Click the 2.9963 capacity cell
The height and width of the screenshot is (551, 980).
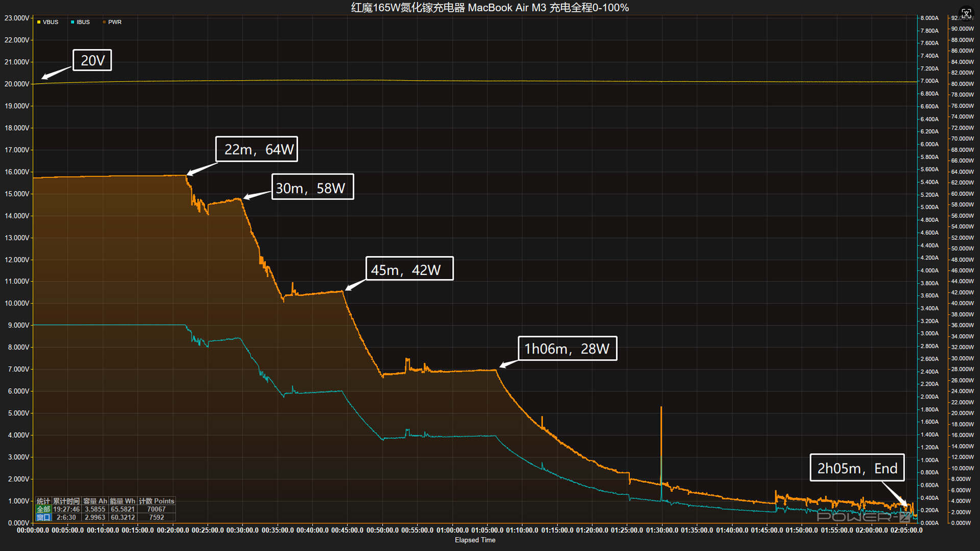[x=95, y=517]
